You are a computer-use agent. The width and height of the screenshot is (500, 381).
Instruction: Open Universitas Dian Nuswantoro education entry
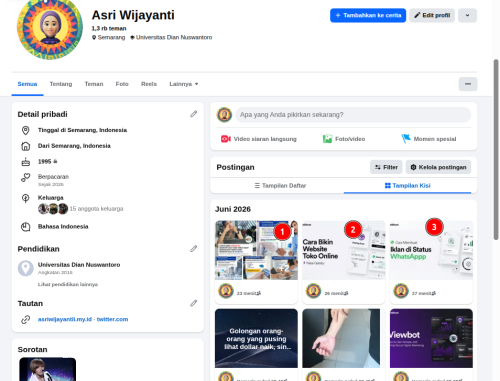tap(79, 265)
